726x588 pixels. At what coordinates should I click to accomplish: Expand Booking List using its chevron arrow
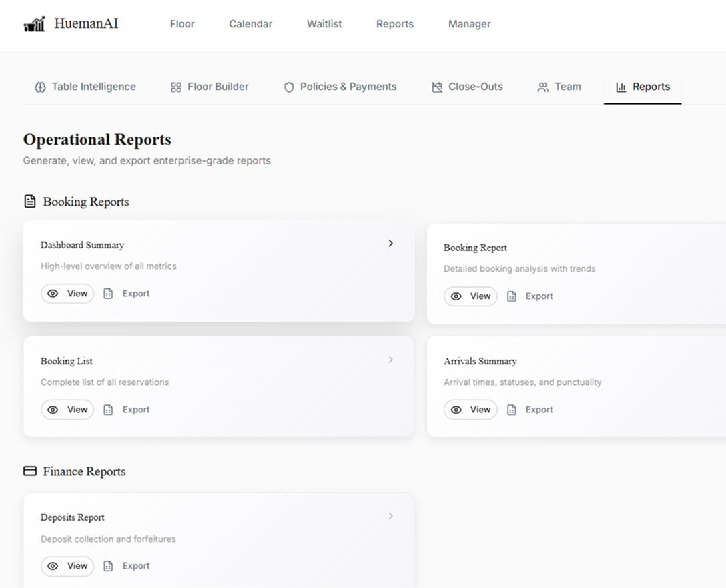[391, 360]
